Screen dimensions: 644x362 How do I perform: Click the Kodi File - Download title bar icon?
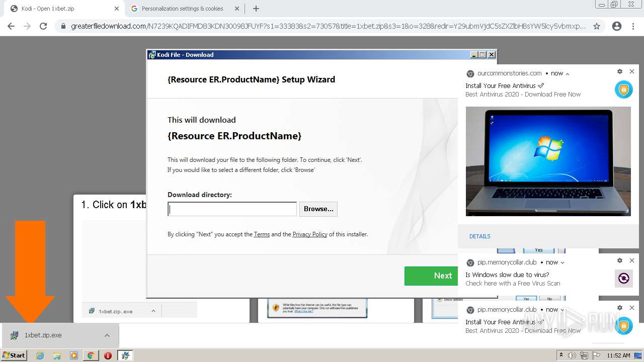tap(152, 55)
